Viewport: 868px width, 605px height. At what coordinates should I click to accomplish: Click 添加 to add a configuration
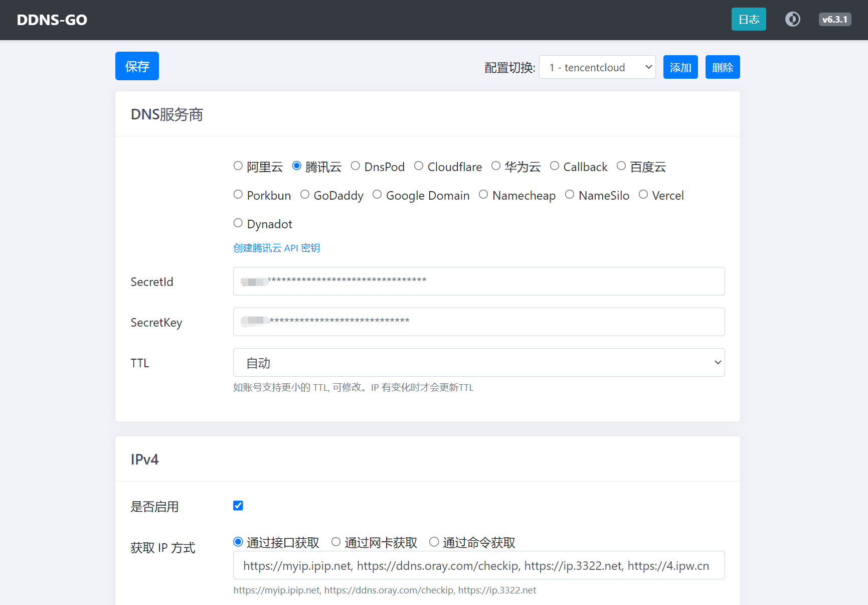pos(680,67)
